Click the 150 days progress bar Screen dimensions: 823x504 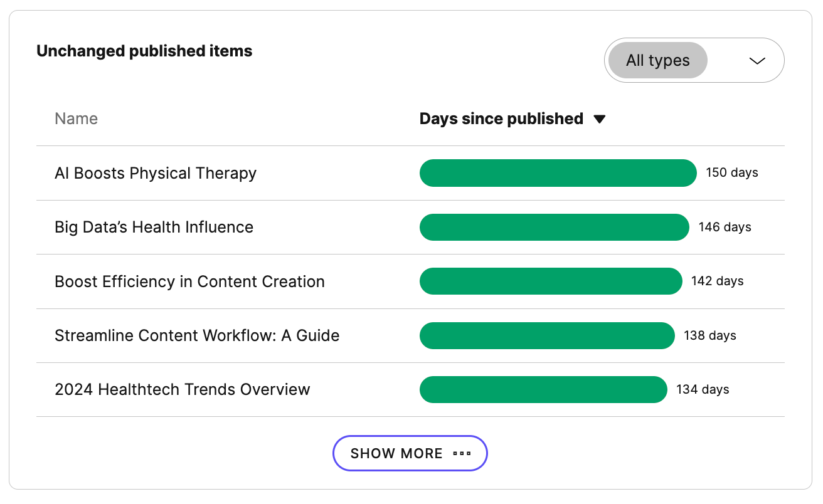click(x=558, y=173)
